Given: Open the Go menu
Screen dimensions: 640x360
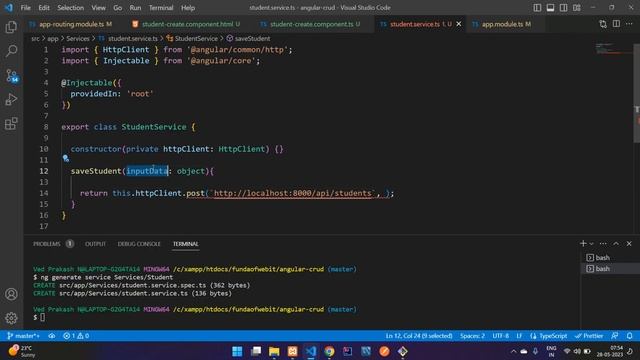Looking at the screenshot, I should tap(118, 8).
